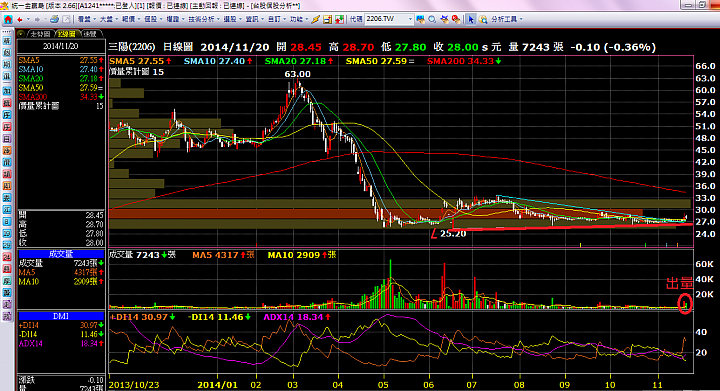Click the 2014/11/20 date field in left panel
The width and height of the screenshot is (720, 391).
click(x=61, y=46)
